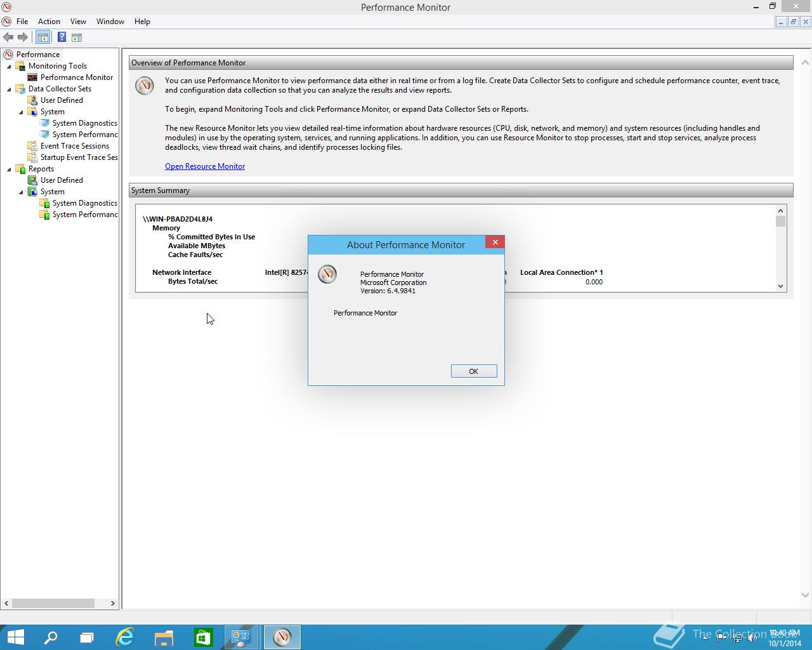Click Local Area Connection* 1 column
The image size is (812, 650).
pos(561,272)
